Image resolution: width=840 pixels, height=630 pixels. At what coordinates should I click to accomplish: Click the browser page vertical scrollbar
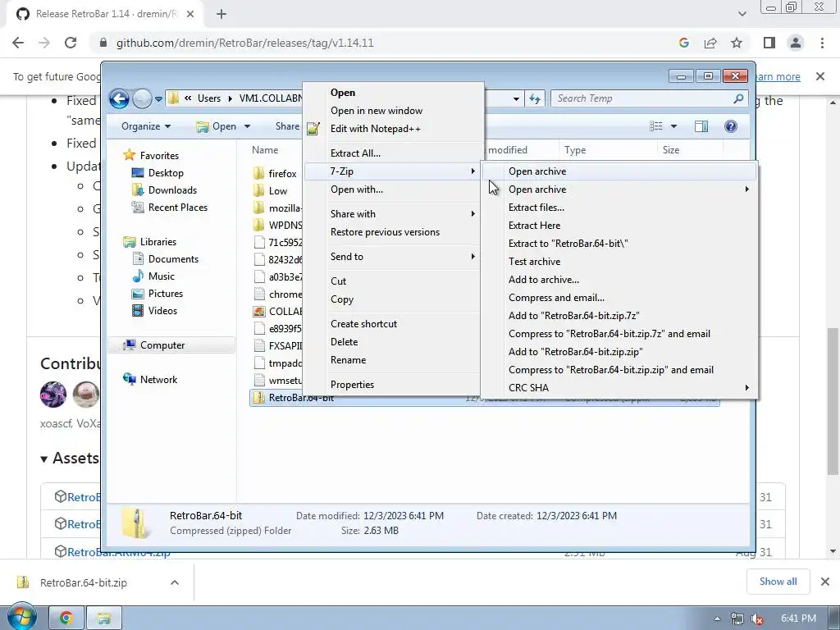(x=833, y=402)
